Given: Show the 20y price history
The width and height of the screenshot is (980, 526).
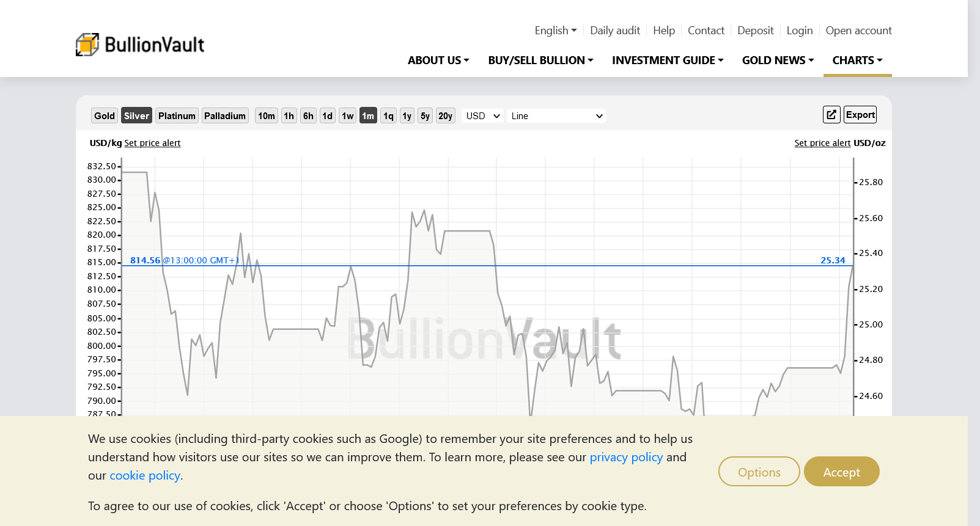Looking at the screenshot, I should tap(445, 116).
